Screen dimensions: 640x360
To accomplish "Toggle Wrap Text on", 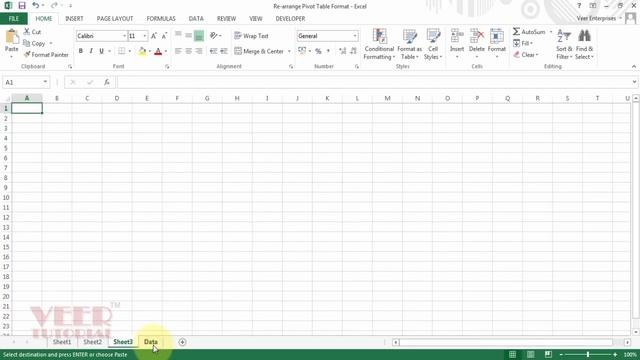I will 251,36.
